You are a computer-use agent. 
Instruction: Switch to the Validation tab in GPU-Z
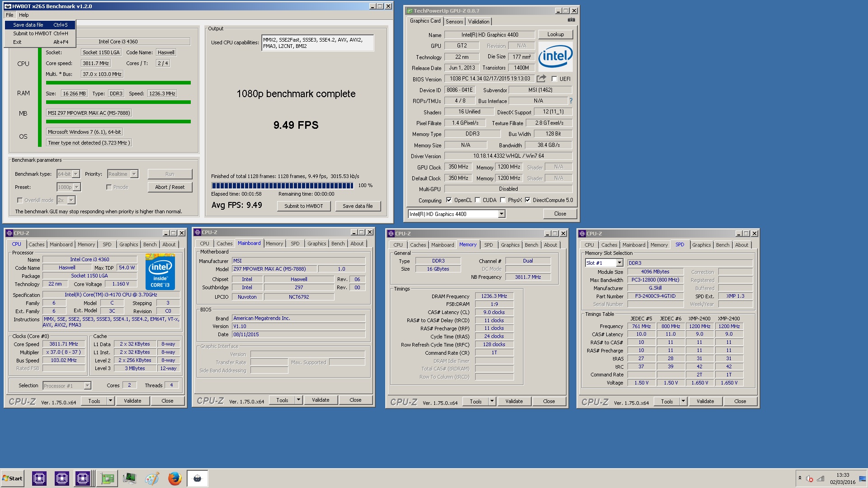(x=478, y=22)
